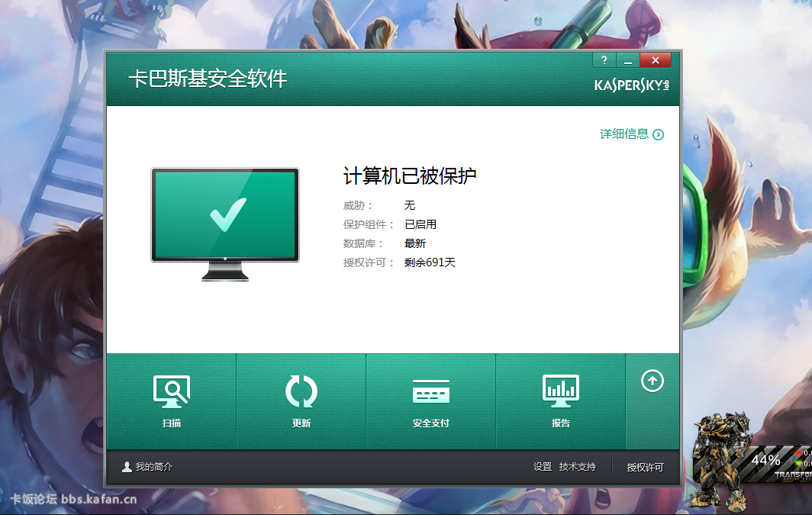Click the heading '计算机已被保护'
This screenshot has width=812, height=515.
coord(410,176)
